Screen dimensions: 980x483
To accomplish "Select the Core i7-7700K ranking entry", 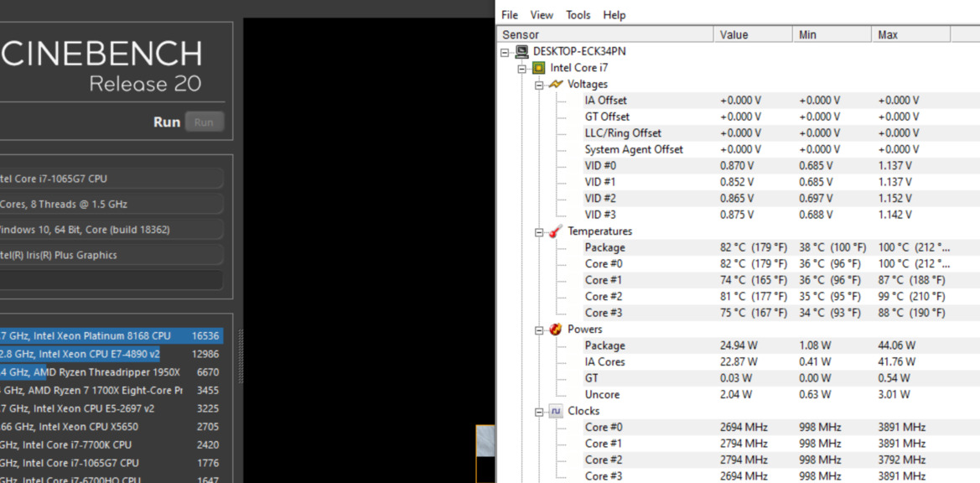I will point(111,445).
